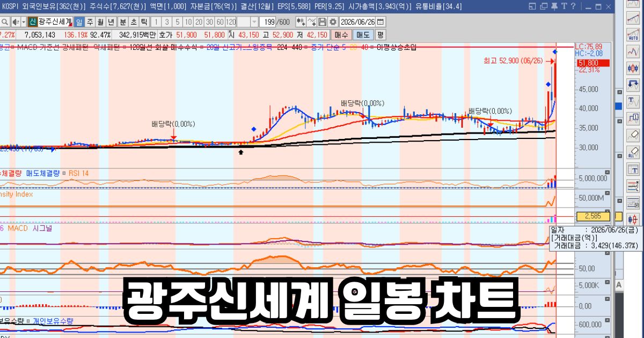The width and height of the screenshot is (644, 338).
Task: Click the stock search magnifier icon
Action: click(5, 21)
